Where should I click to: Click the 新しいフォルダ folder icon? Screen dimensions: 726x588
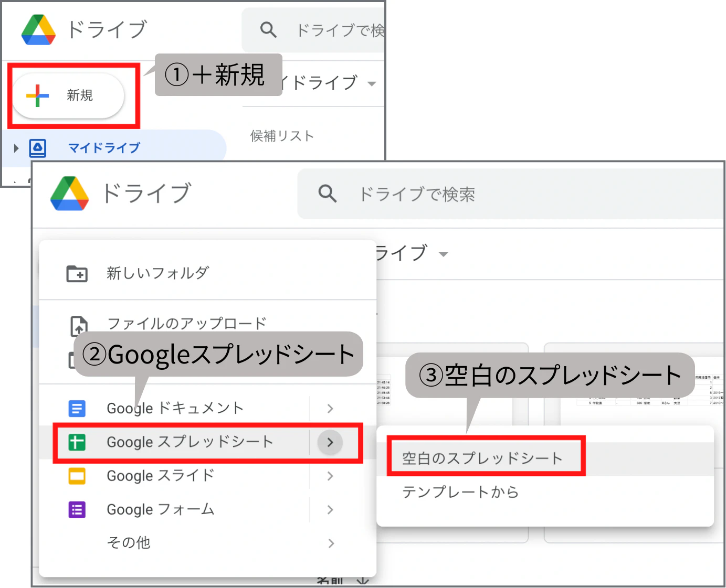click(77, 273)
